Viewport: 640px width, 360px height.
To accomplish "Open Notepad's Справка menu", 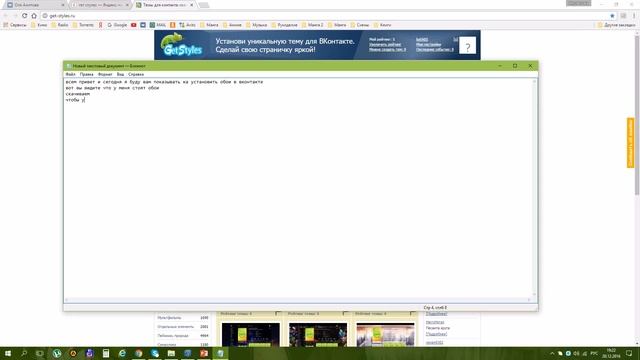I will pyautogui.click(x=136, y=74).
